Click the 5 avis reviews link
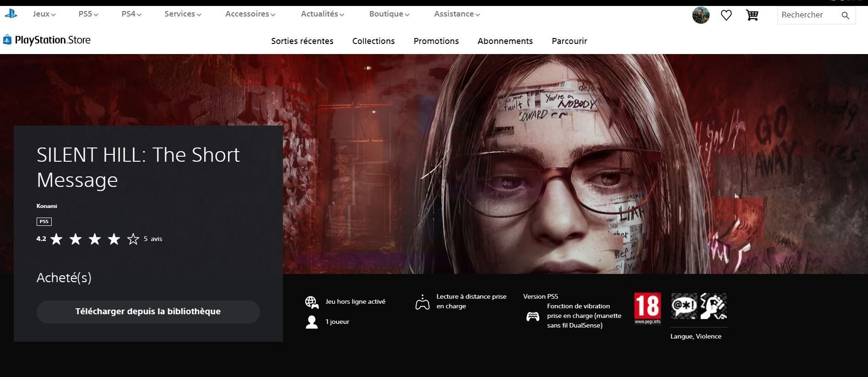 [153, 239]
